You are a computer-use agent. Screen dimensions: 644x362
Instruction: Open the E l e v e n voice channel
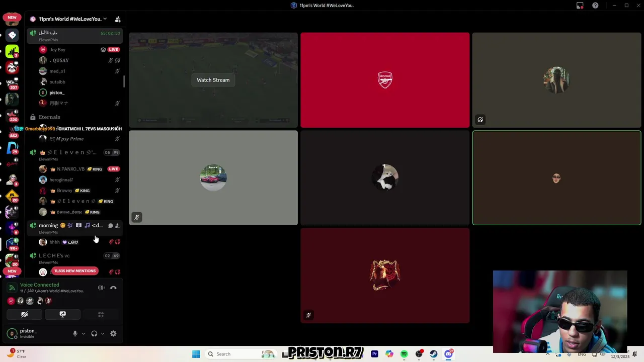coord(75,155)
